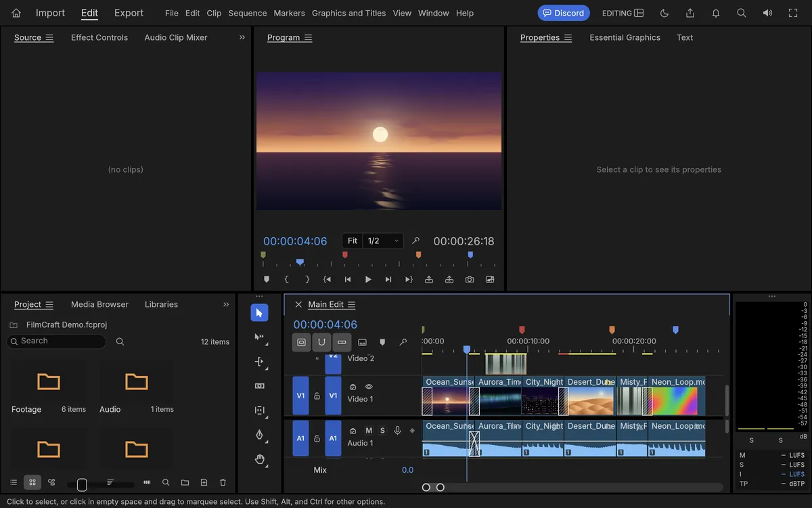This screenshot has width=812, height=508.
Task: Solo Audio 1 with the S button
Action: click(x=382, y=431)
